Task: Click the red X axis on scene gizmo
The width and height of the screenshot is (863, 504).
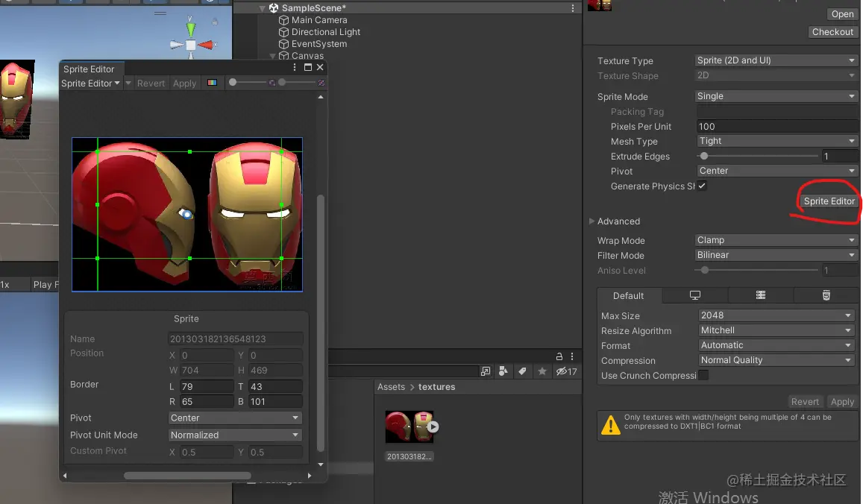Action: pyautogui.click(x=207, y=45)
